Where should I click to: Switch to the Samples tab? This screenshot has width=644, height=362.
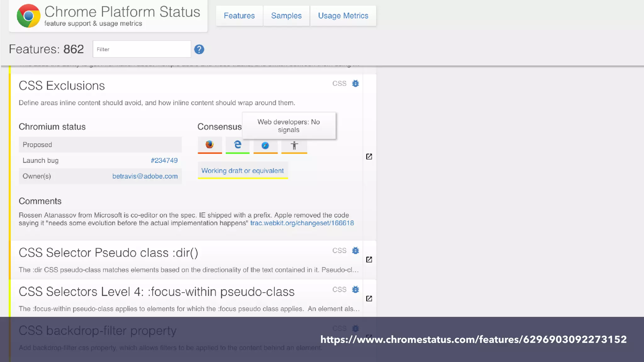[286, 16]
